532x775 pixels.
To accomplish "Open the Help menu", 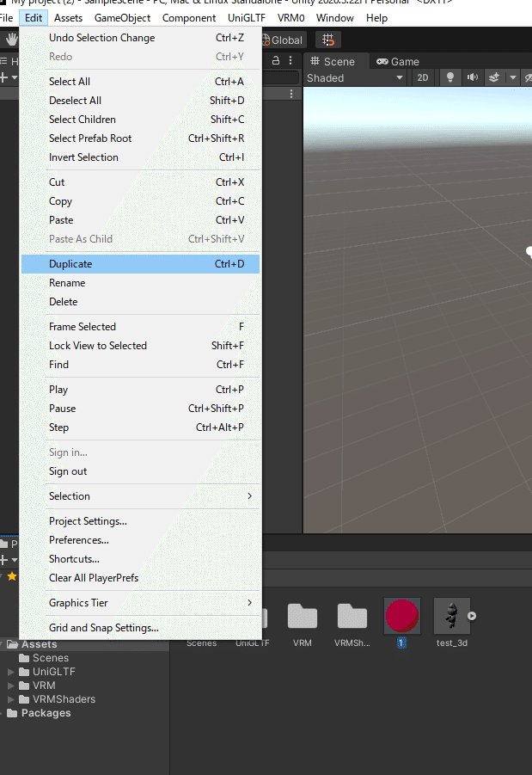I will point(377,18).
